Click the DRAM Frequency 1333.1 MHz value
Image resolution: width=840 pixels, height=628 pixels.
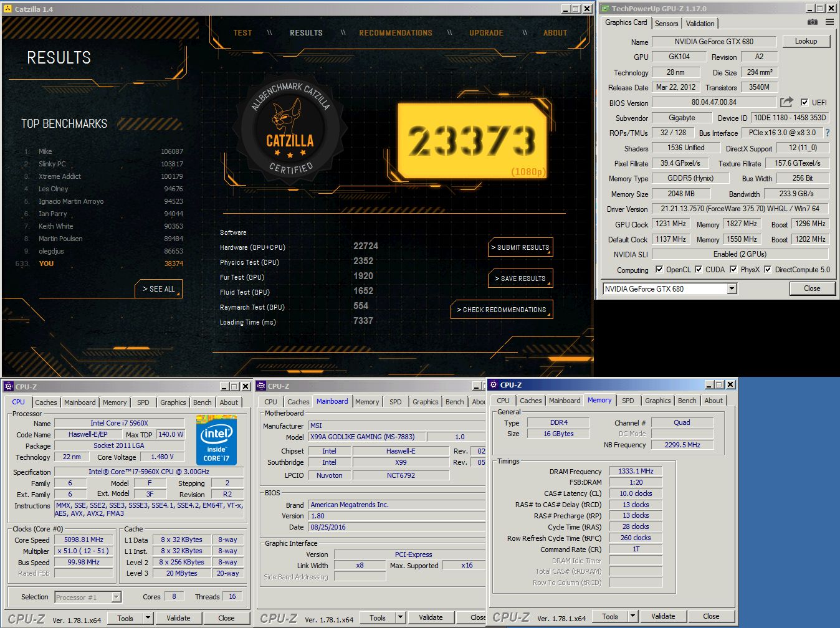[636, 471]
